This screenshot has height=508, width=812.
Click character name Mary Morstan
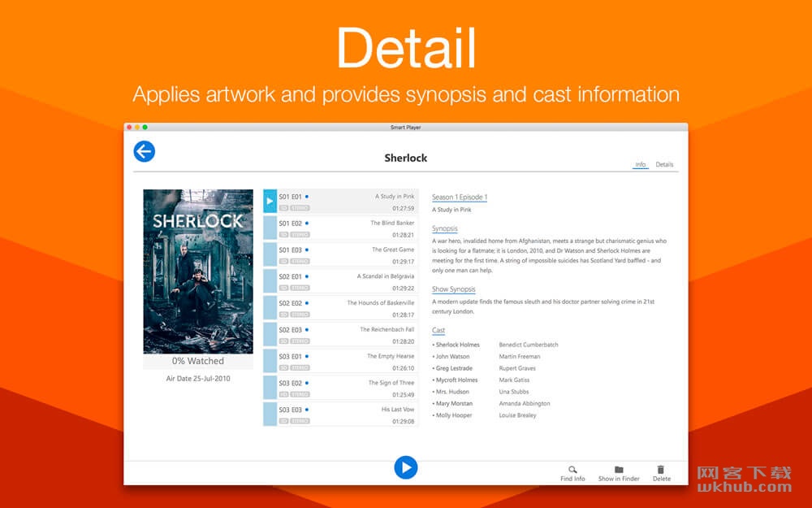pos(454,403)
